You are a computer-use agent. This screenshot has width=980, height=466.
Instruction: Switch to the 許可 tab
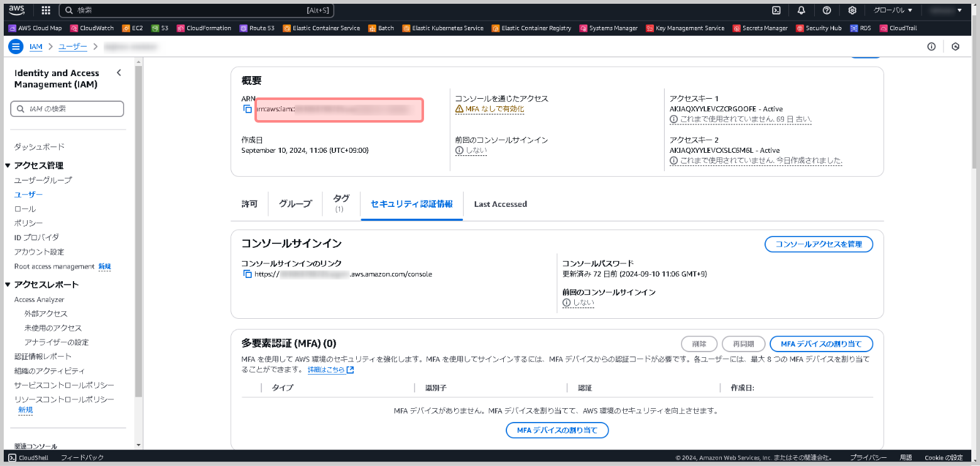click(x=249, y=204)
